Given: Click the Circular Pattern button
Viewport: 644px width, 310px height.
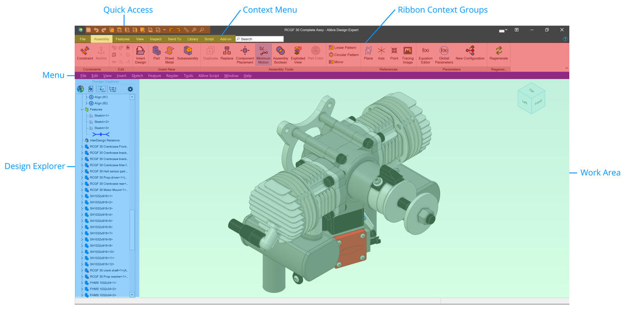Looking at the screenshot, I should pyautogui.click(x=344, y=55).
